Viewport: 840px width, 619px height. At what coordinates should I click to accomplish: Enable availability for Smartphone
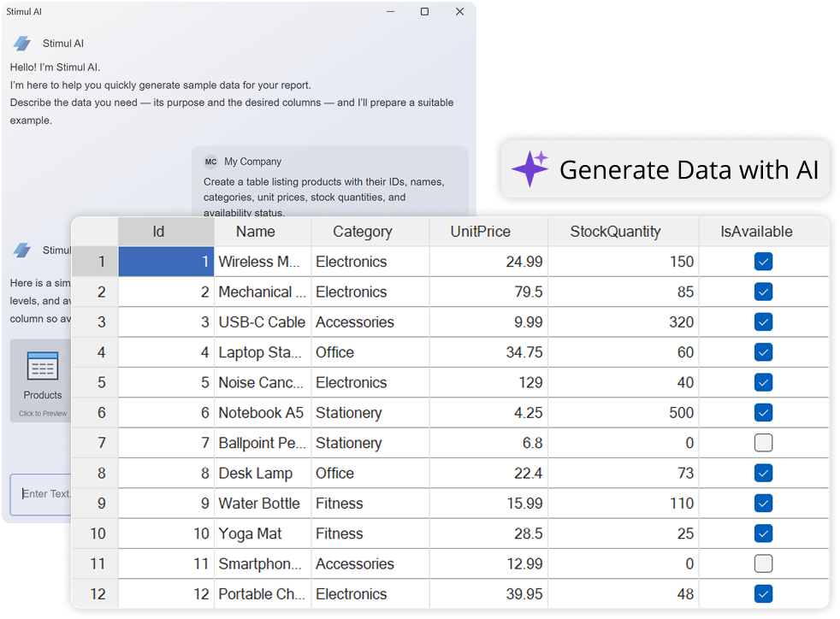763,563
